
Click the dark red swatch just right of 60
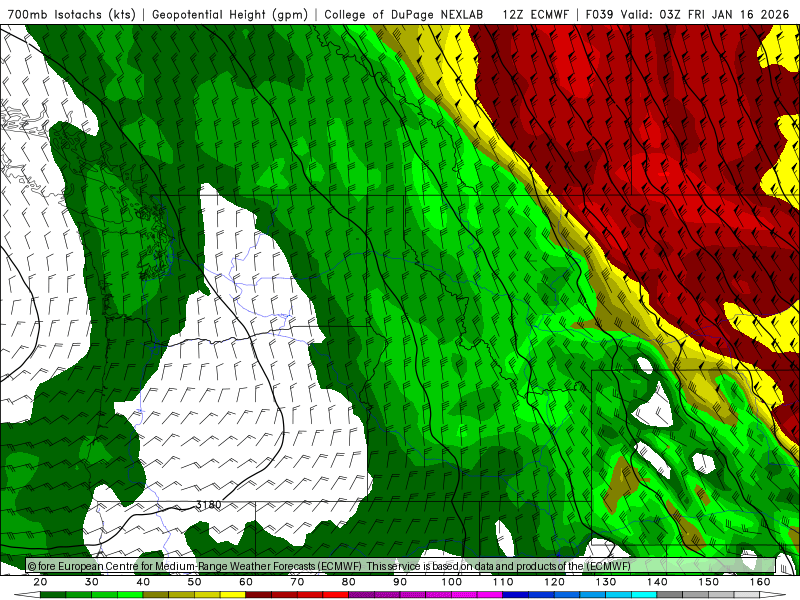coord(259,595)
